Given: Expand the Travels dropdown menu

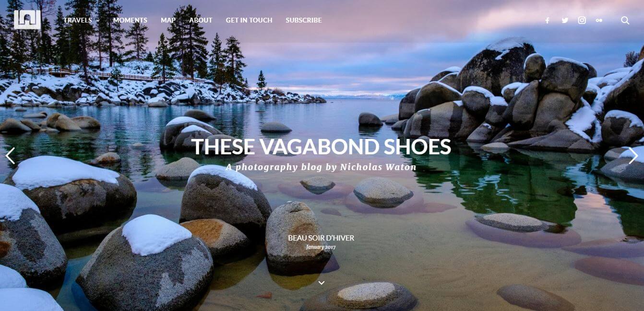Looking at the screenshot, I should (x=82, y=20).
